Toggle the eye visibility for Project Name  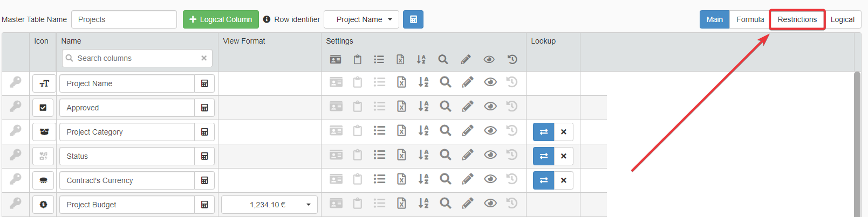pos(490,82)
